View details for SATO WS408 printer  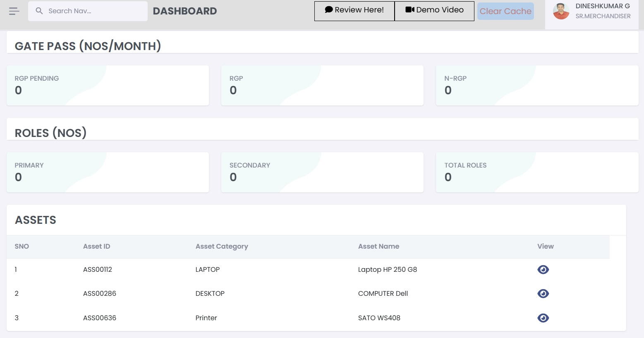coord(543,318)
